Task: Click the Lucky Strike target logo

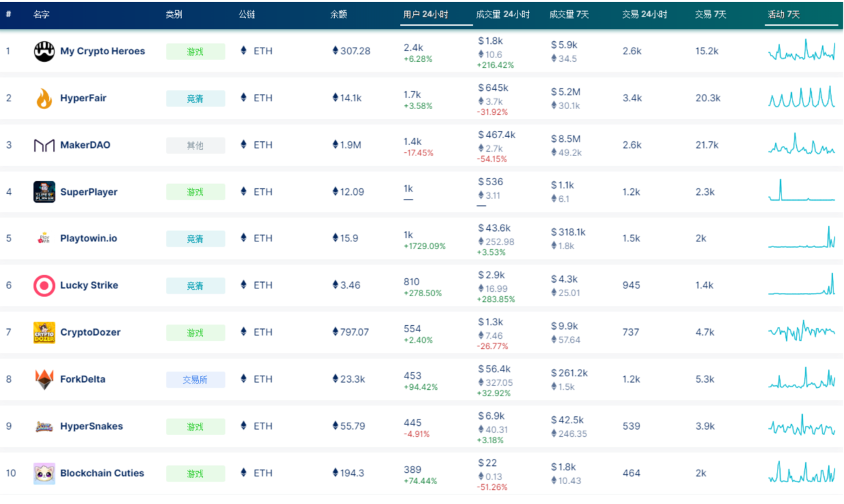Action: (x=44, y=285)
